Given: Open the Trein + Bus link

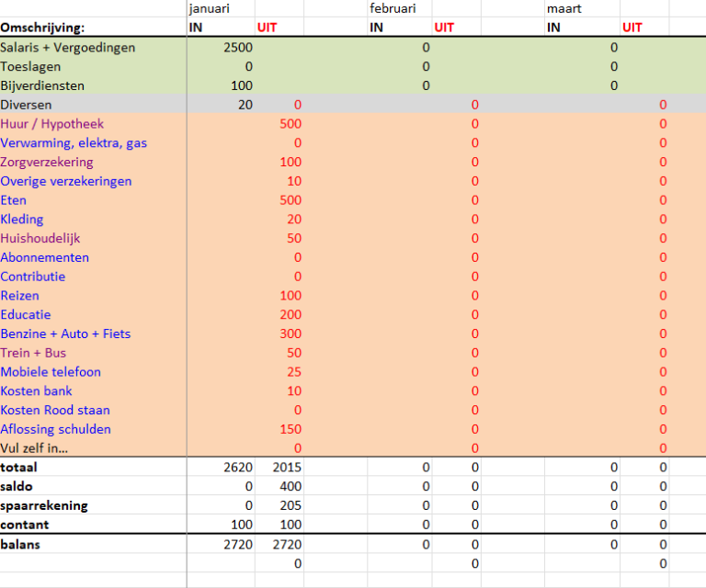Looking at the screenshot, I should 33,353.
